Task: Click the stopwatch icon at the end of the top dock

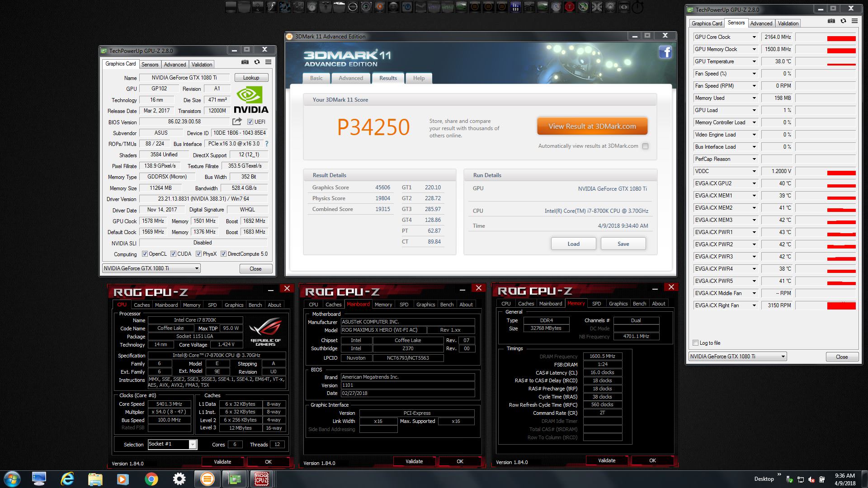Action: [637, 7]
